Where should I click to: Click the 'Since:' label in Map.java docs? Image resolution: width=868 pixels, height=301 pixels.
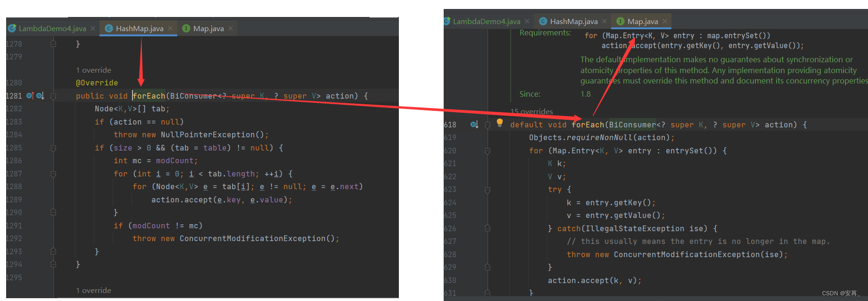(530, 94)
